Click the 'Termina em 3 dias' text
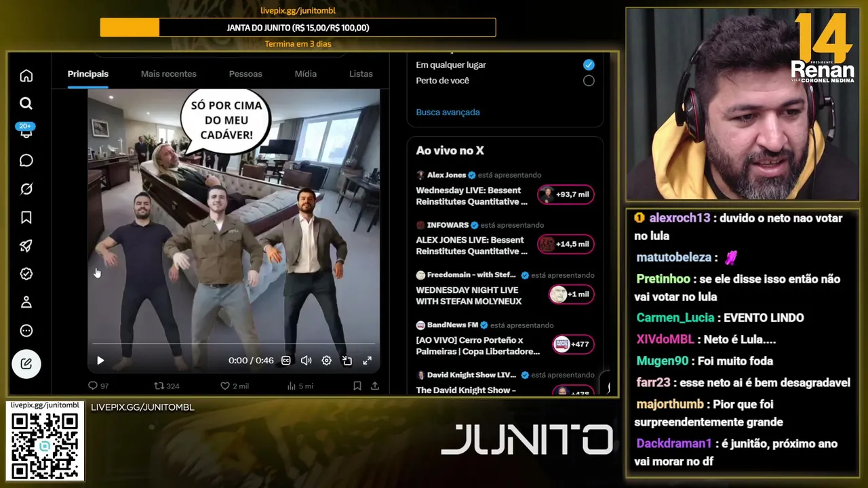Screen dimensions: 868x488 (x=298, y=44)
